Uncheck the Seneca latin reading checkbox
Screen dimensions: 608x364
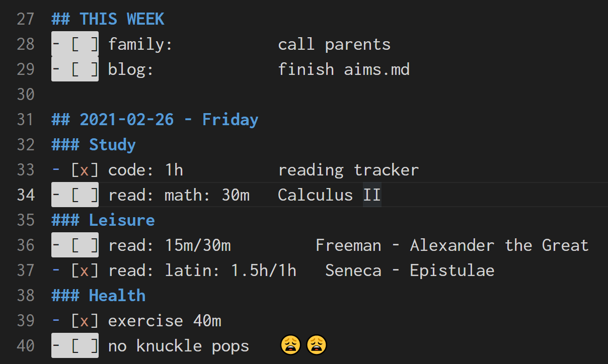pyautogui.click(x=85, y=270)
